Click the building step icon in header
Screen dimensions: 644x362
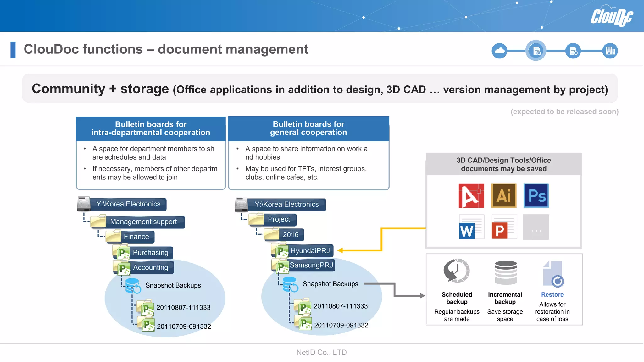pyautogui.click(x=610, y=51)
